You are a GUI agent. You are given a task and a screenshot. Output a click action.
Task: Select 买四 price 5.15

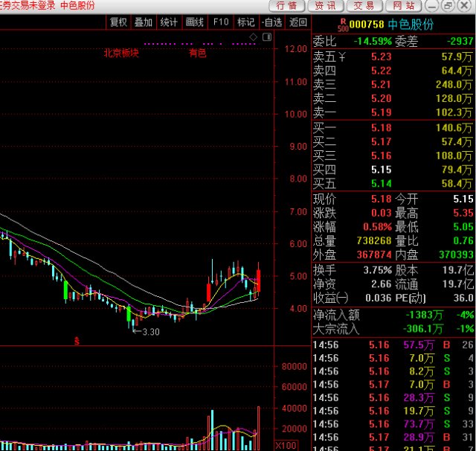click(x=382, y=170)
